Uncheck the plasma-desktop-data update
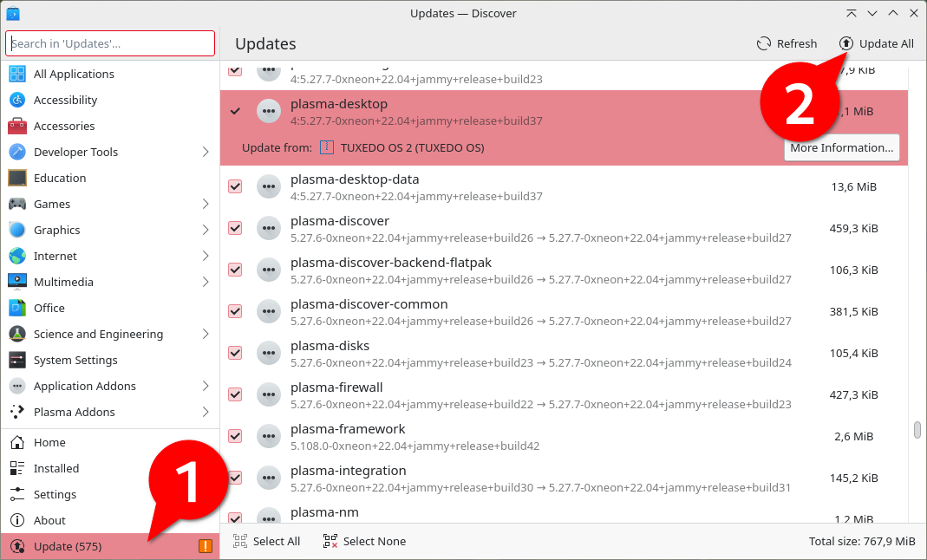 click(x=235, y=186)
